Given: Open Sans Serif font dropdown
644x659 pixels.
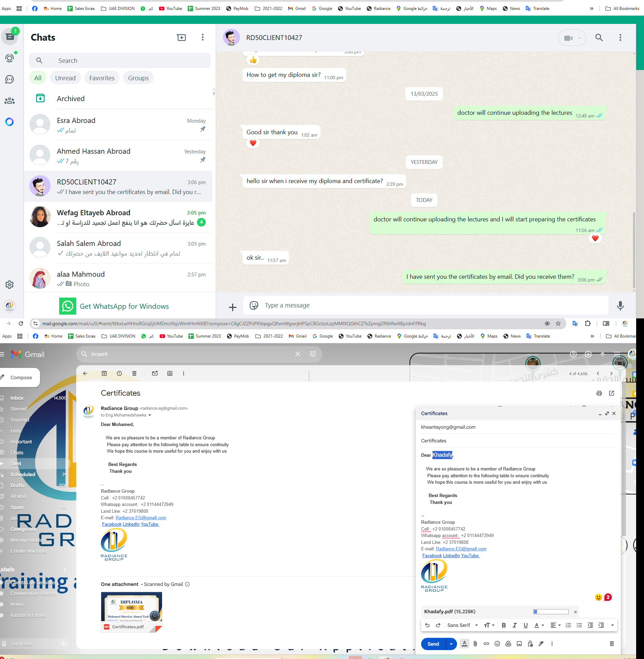Looking at the screenshot, I should [462, 625].
